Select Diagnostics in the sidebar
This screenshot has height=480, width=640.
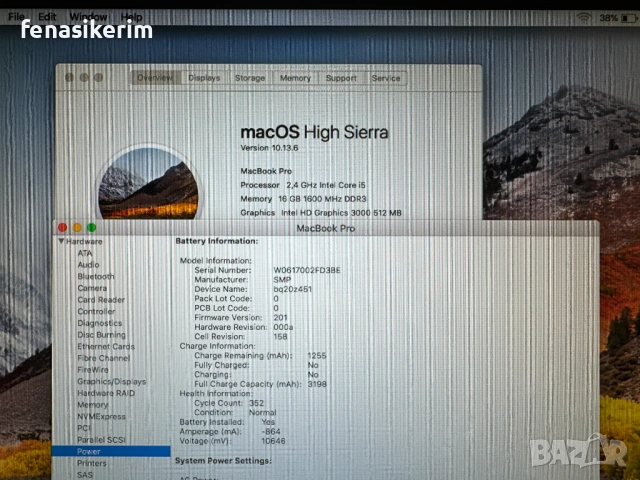click(x=100, y=323)
